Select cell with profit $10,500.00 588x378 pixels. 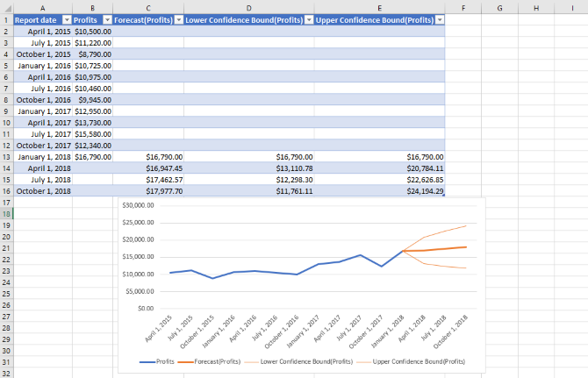click(92, 31)
